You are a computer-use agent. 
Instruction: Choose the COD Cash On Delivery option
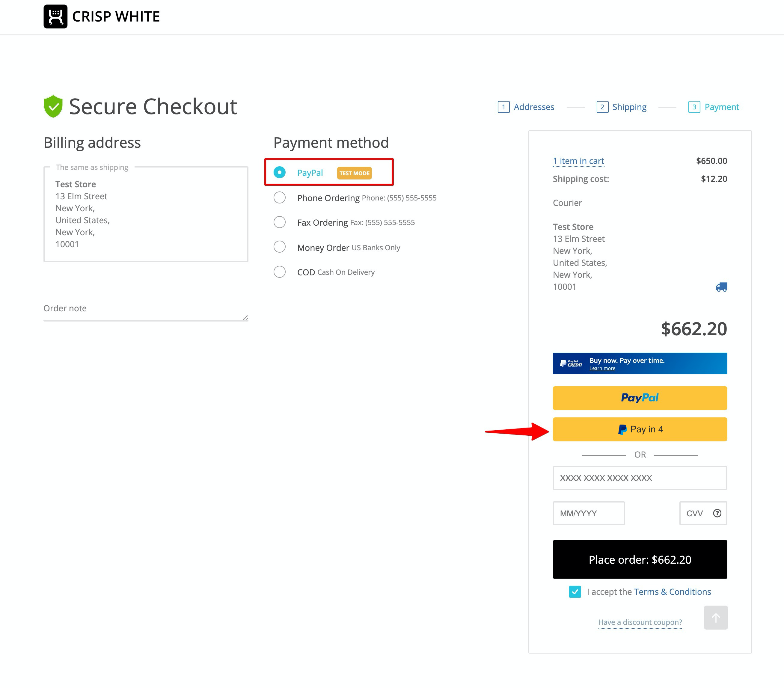coord(280,272)
